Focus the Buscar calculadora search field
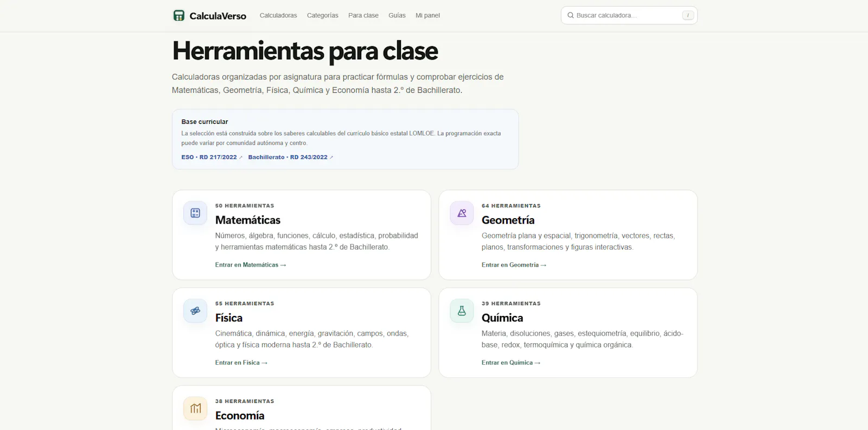The image size is (868, 430). (x=629, y=15)
